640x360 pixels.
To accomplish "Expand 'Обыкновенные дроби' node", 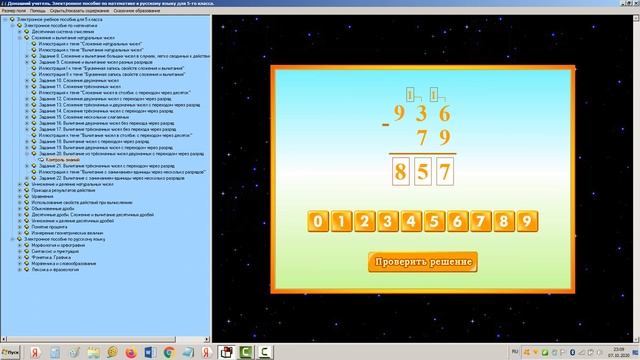I will coord(20,209).
